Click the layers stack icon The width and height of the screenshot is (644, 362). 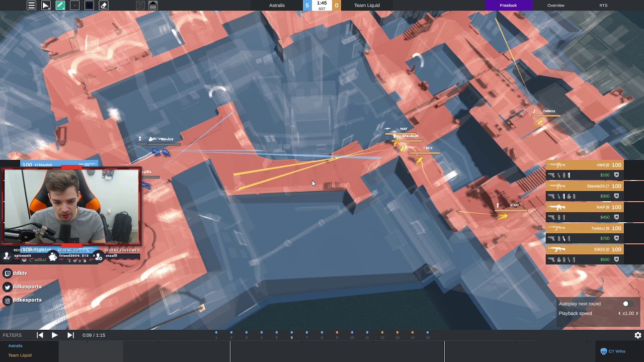click(140, 6)
